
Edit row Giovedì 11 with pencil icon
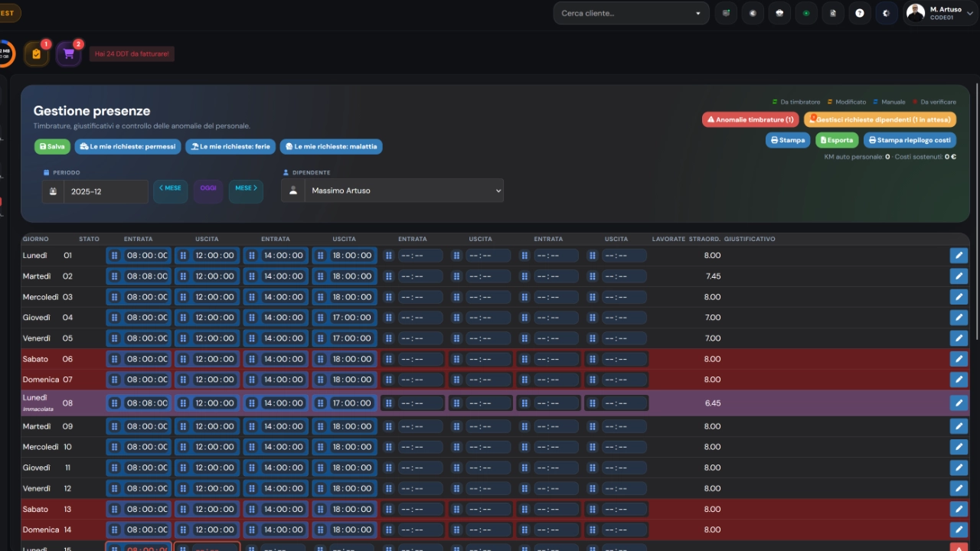pyautogui.click(x=958, y=468)
